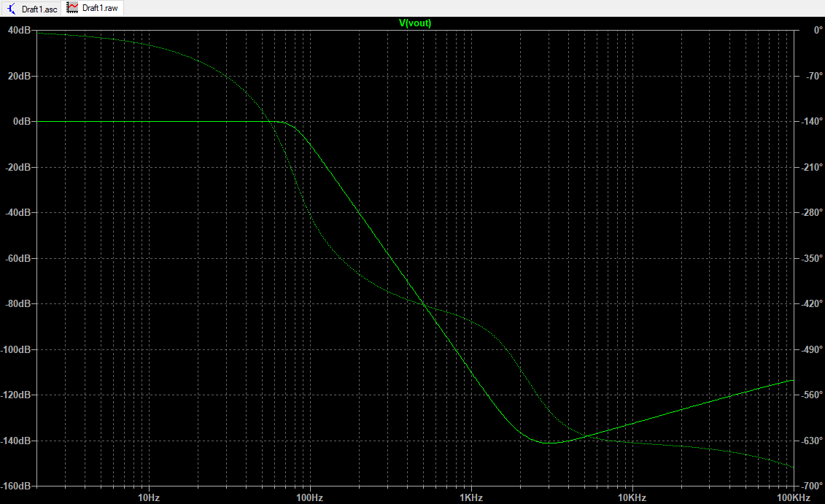825x504 pixels.
Task: Click the 10Hz frequency axis label
Action: coord(148,497)
